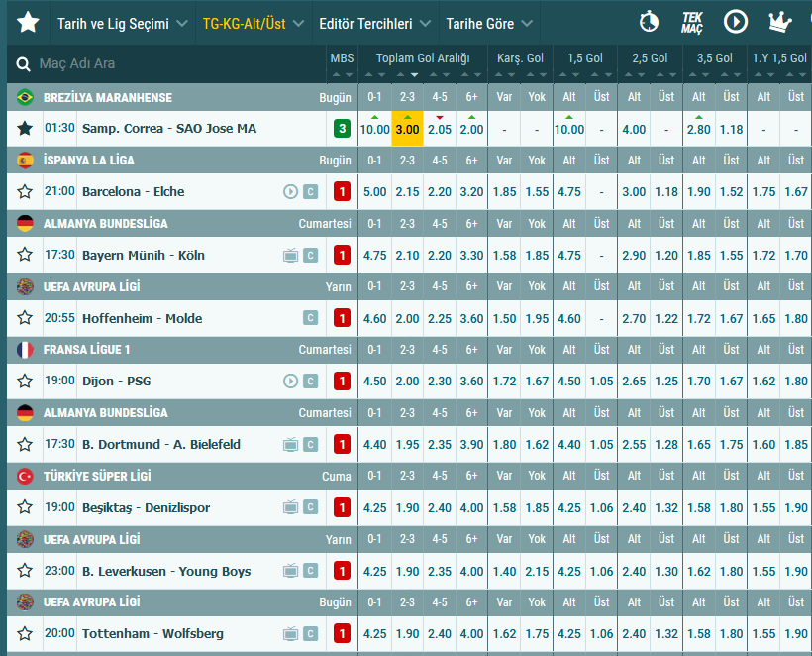Click the C badge for Dijon - PSG

[x=310, y=382]
